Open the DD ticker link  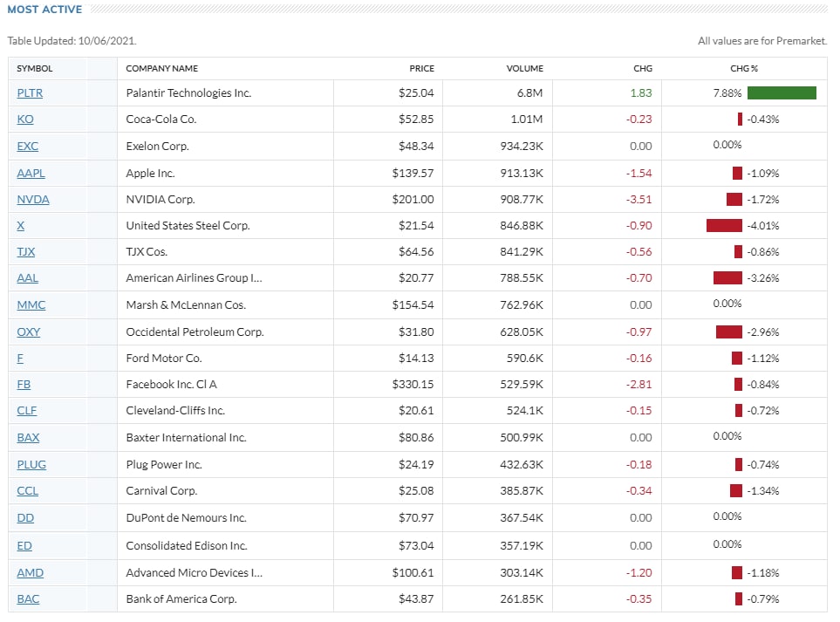(25, 518)
